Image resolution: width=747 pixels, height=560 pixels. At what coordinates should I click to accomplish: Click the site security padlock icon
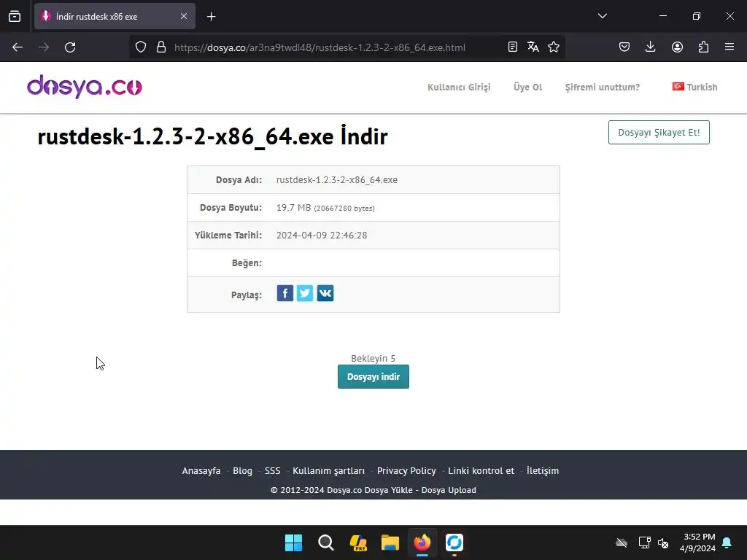pyautogui.click(x=161, y=47)
